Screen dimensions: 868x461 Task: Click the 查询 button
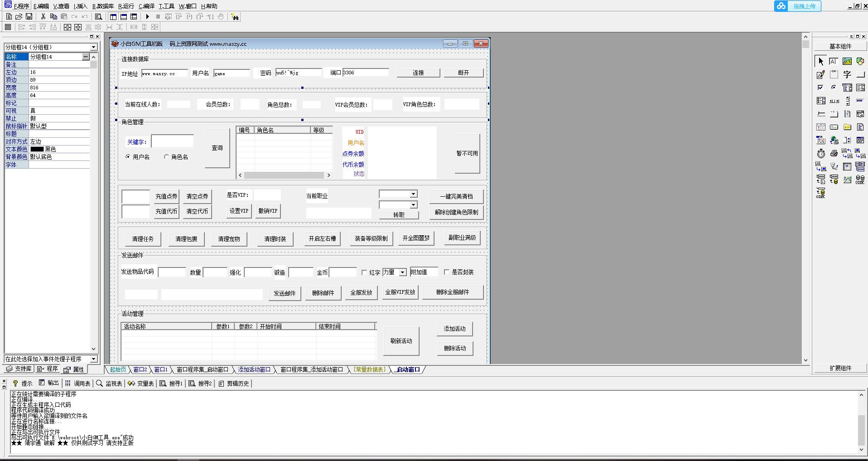click(x=217, y=148)
